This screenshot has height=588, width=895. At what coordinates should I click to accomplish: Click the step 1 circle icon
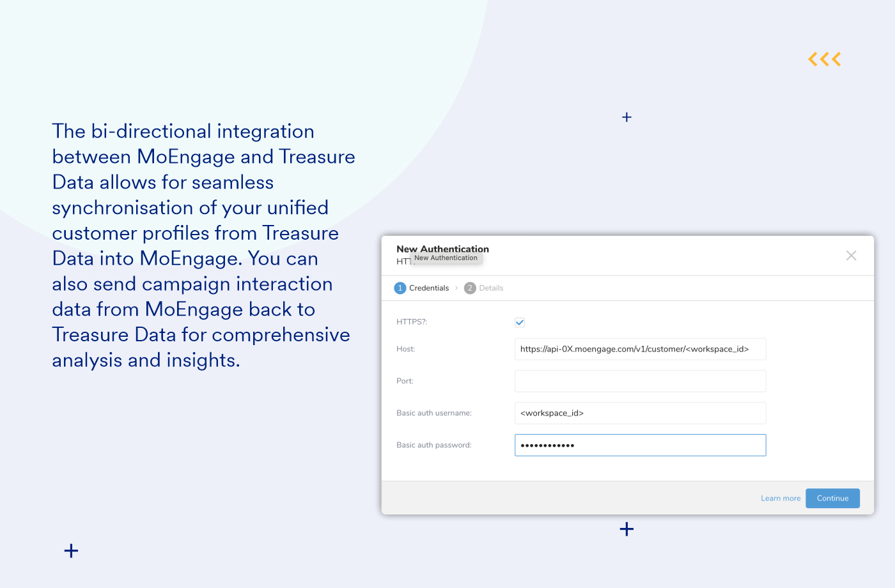[400, 288]
